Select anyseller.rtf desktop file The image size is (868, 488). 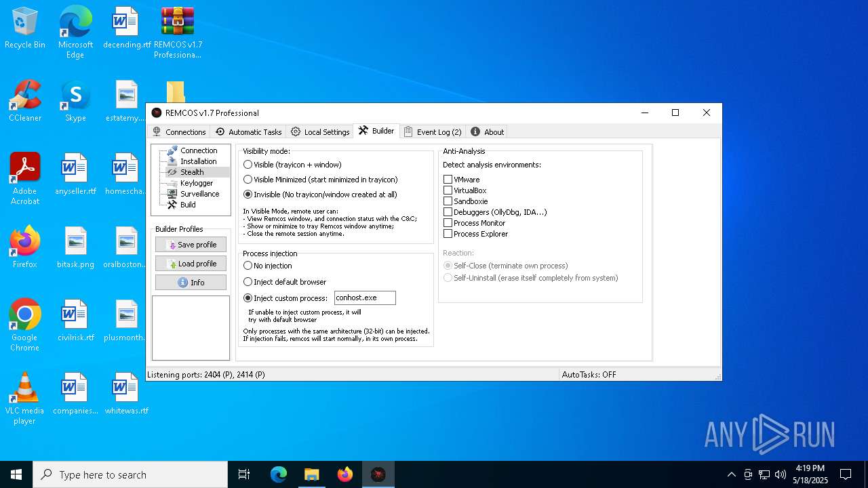(75, 175)
